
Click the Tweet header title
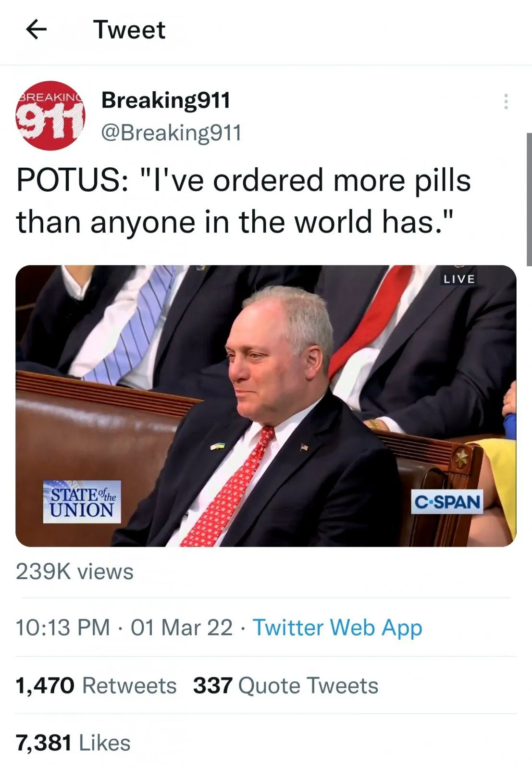pyautogui.click(x=129, y=30)
